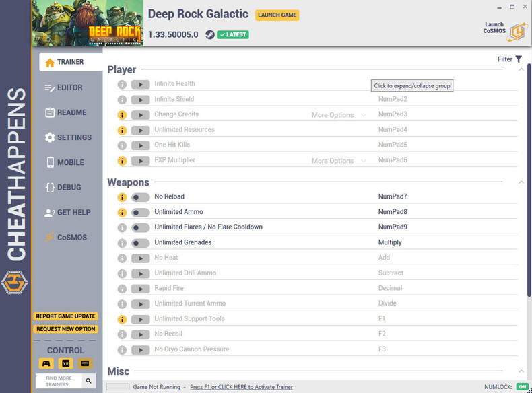Click the info icon beside Infinite Health

pyautogui.click(x=122, y=84)
